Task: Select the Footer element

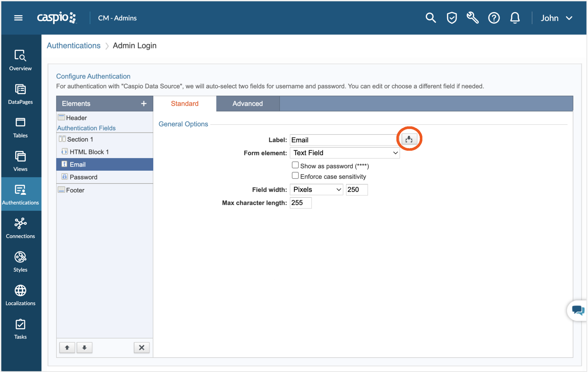Action: coord(105,190)
